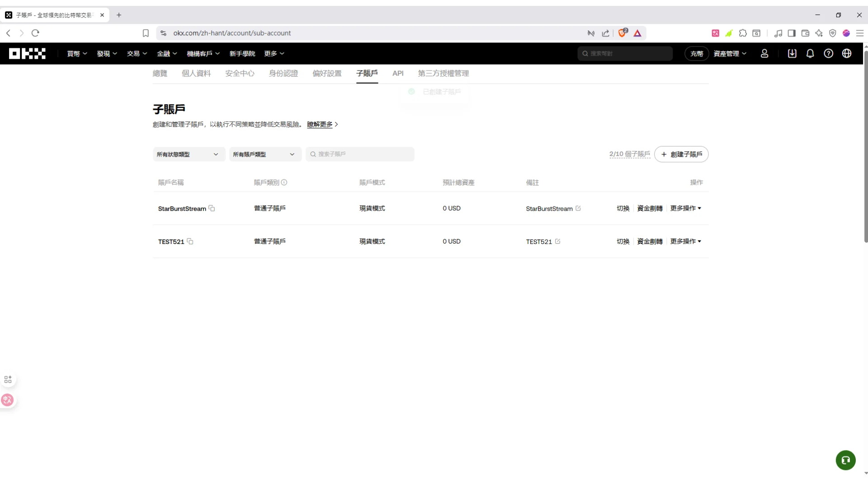Edit the remark for StarBurstStream

[x=578, y=208]
